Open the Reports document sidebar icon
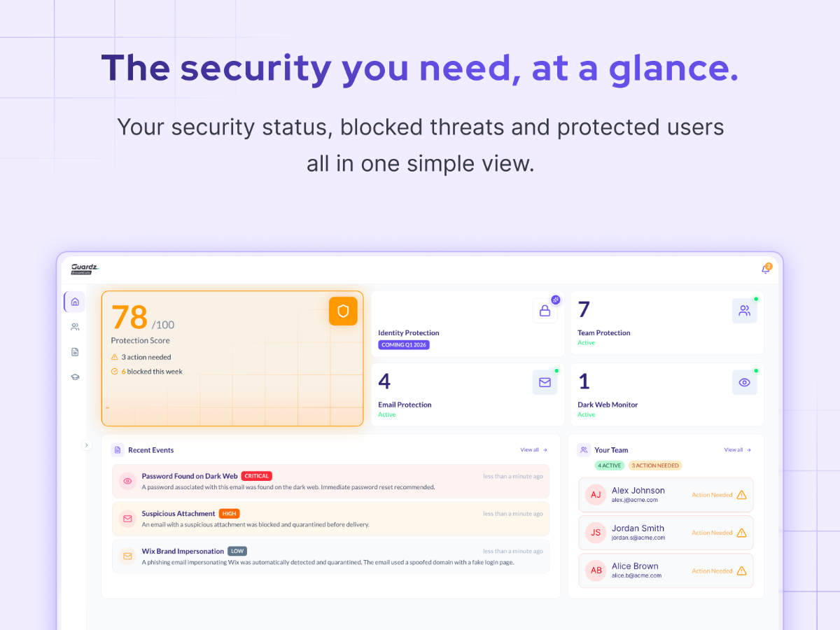The image size is (840, 630). click(x=75, y=352)
